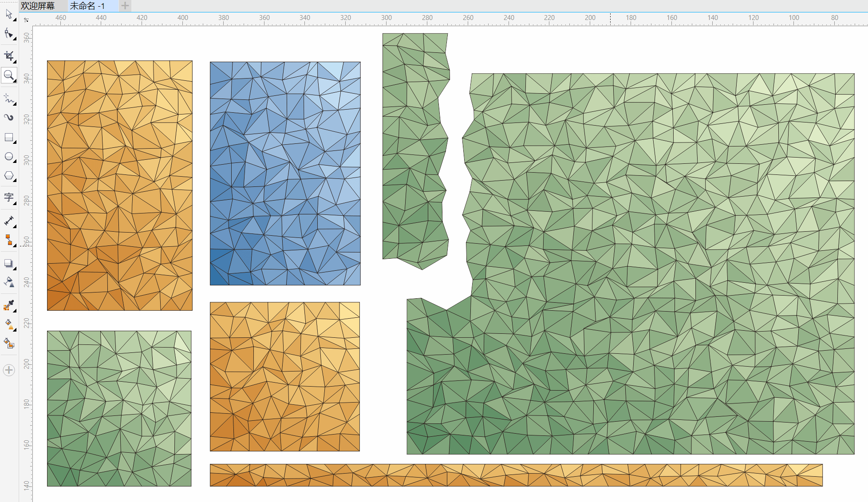Select the Rectangle tool

(8, 138)
